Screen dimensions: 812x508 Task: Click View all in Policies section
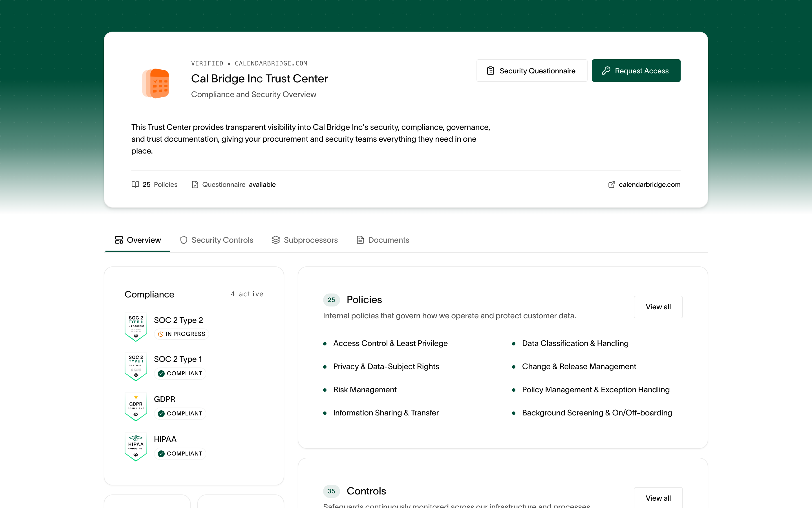click(x=658, y=307)
